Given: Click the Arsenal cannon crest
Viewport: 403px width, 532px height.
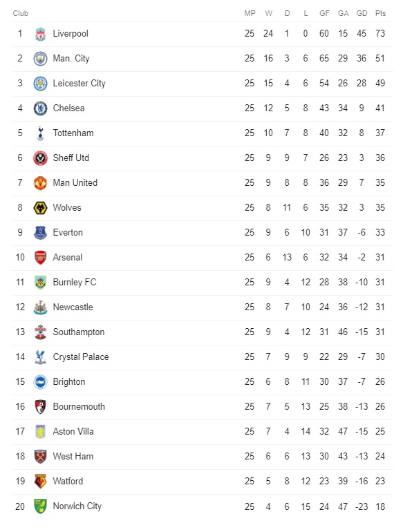Looking at the screenshot, I should (40, 258).
